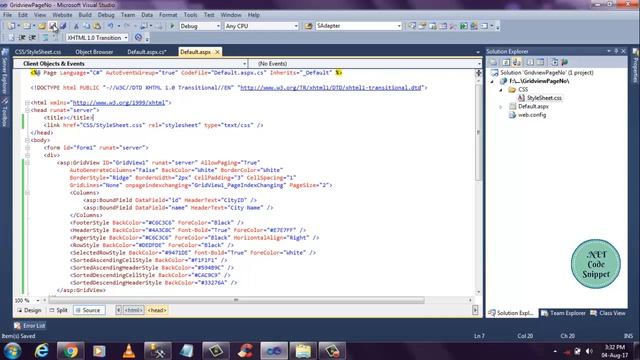Image resolution: width=640 pixels, height=360 pixels.
Task: Click the validation target settings icon
Action: coord(138,38)
